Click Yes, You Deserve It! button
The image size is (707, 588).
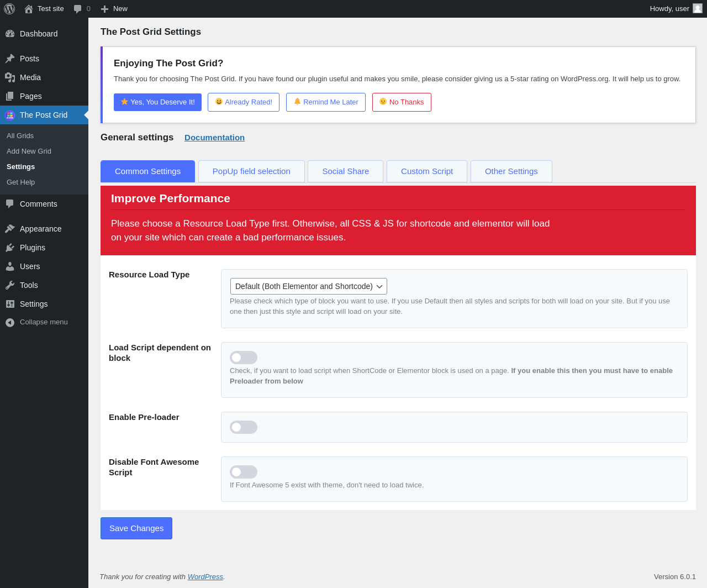click(x=157, y=102)
